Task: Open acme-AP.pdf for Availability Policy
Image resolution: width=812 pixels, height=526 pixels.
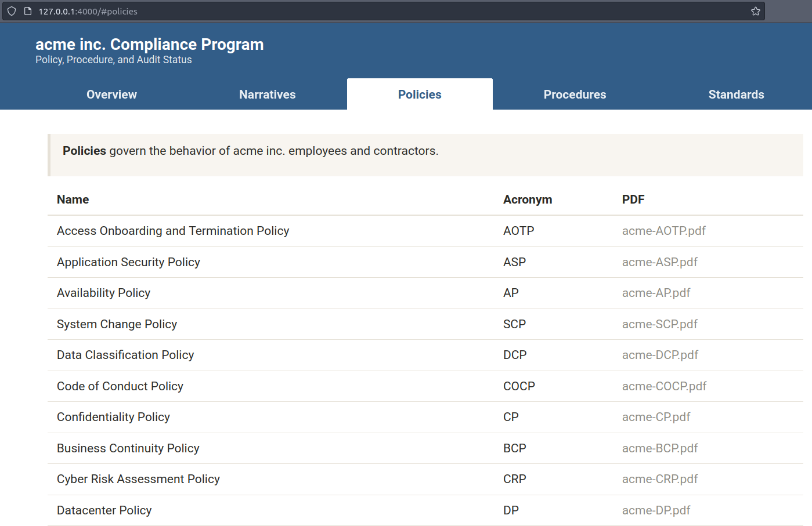Action: (x=656, y=293)
